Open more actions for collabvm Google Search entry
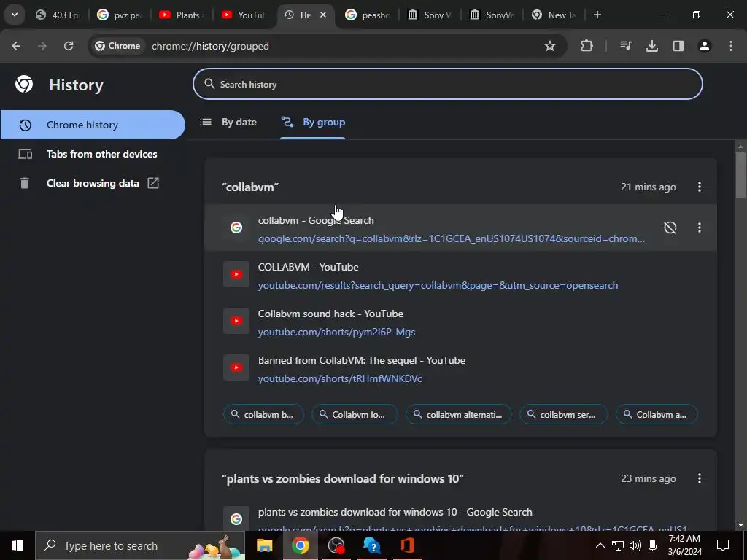This screenshot has height=560, width=747. coord(699,227)
